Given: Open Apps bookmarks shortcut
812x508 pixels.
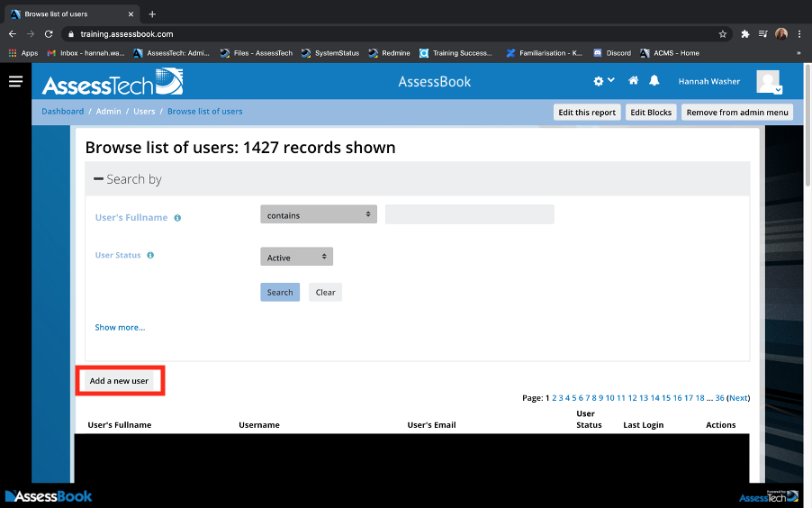Looking at the screenshot, I should 23,53.
